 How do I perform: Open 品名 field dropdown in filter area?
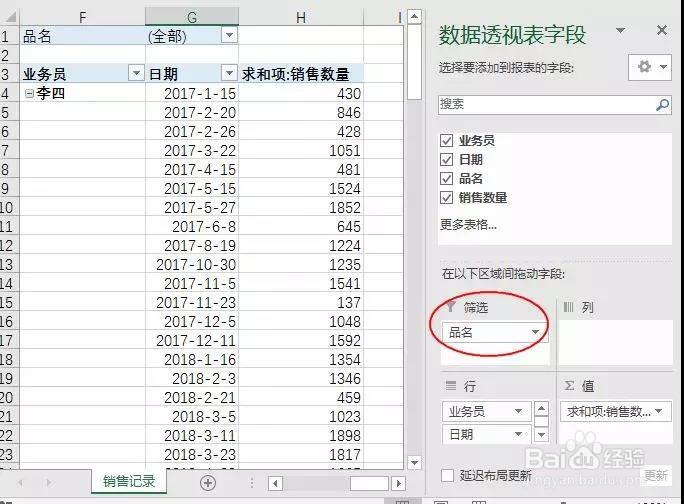coord(535,333)
